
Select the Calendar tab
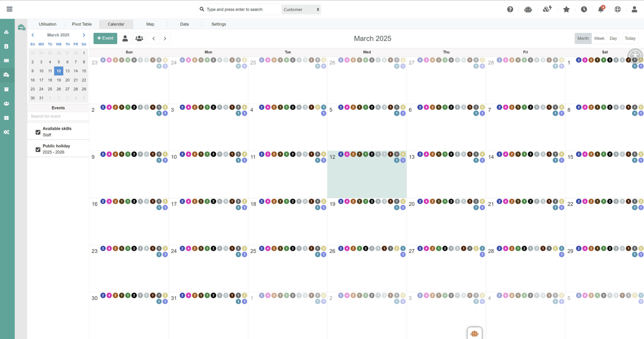116,24
